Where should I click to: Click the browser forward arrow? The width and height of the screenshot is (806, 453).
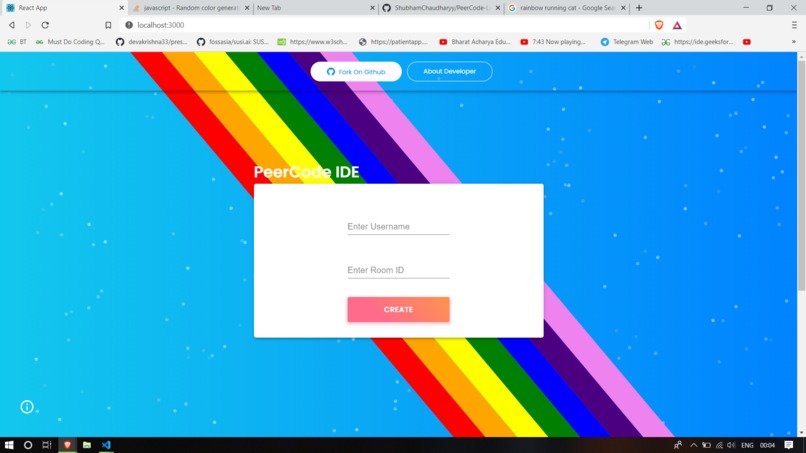click(28, 25)
